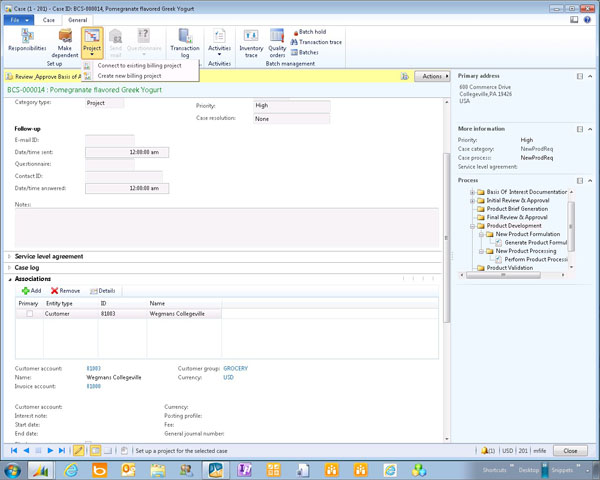Switch to the Case ribbon tab
Viewport: 600px width, 480px height.
48,19
